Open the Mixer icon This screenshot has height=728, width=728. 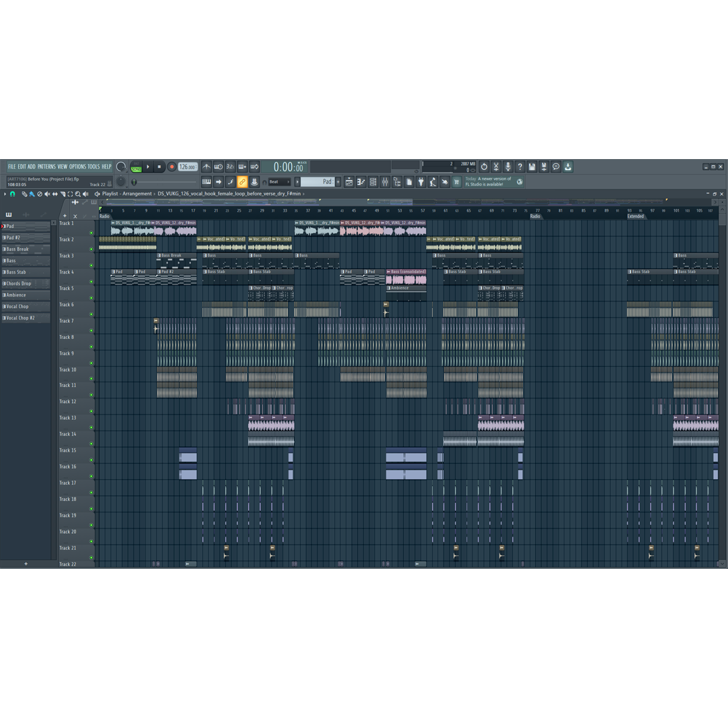[385, 181]
